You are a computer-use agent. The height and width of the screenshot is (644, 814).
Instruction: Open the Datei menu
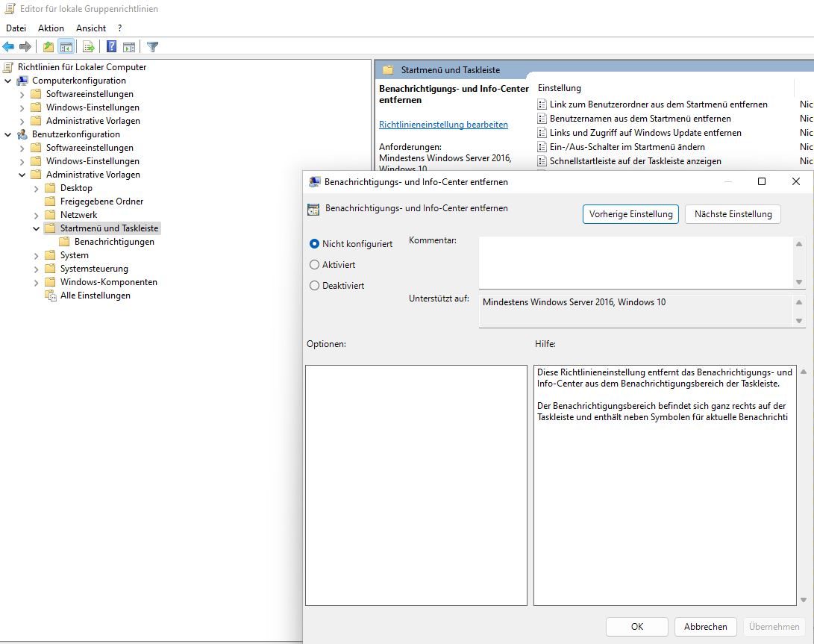tap(16, 28)
